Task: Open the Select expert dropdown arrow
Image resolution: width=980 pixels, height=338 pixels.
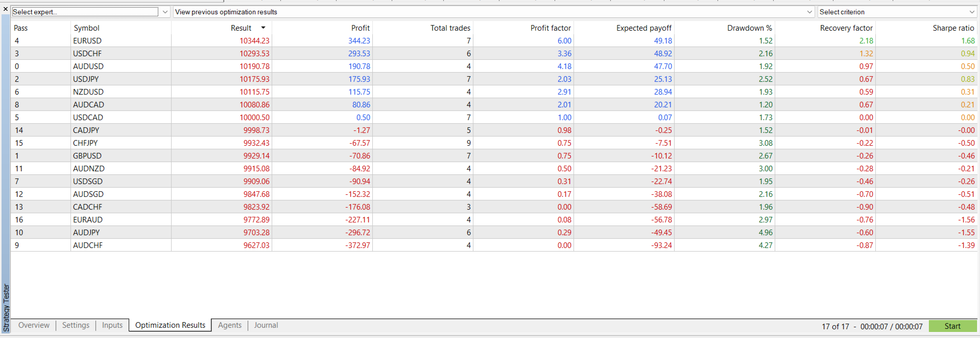Action: click(165, 12)
